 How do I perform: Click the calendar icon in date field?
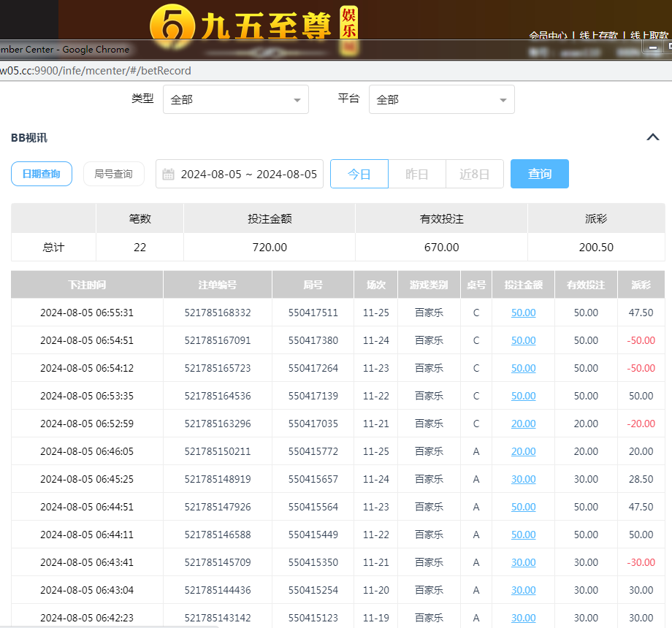[168, 174]
